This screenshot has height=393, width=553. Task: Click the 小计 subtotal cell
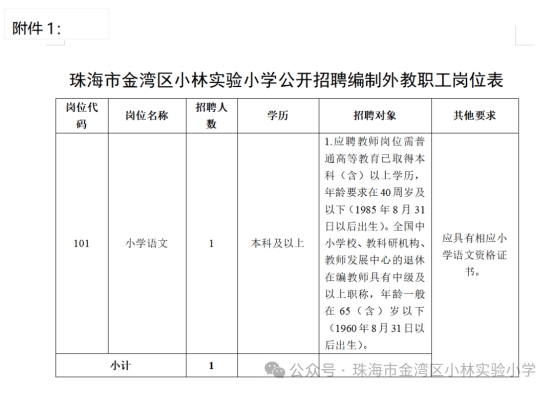121,365
